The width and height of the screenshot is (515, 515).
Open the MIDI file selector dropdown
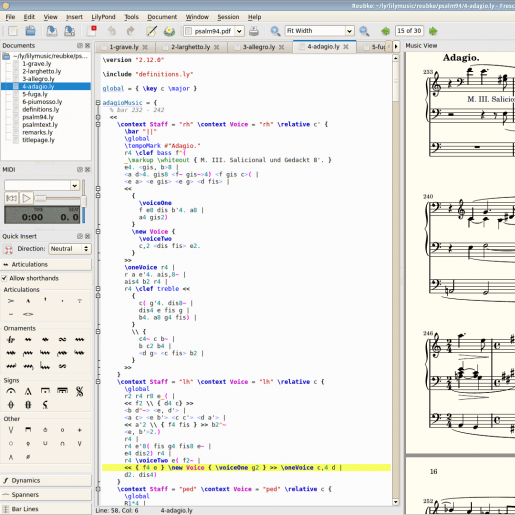click(x=75, y=185)
